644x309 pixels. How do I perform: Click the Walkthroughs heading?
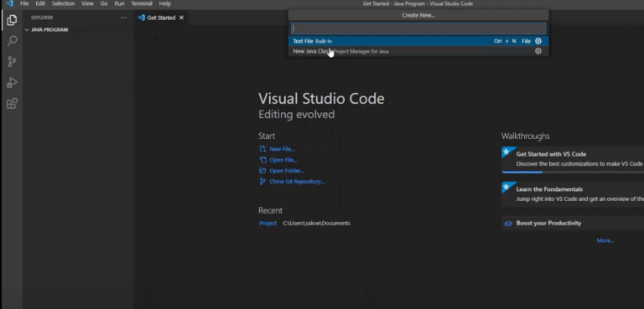(525, 136)
